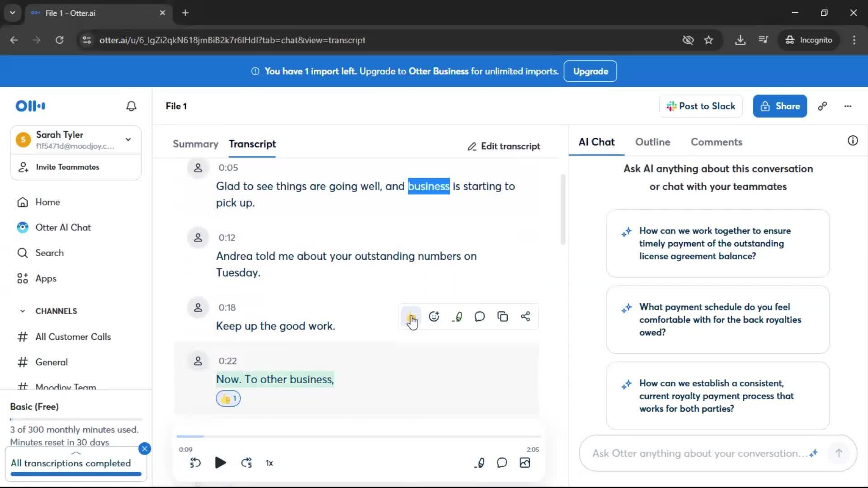This screenshot has width=868, height=488.
Task: Open the Comments tab
Action: 717,142
